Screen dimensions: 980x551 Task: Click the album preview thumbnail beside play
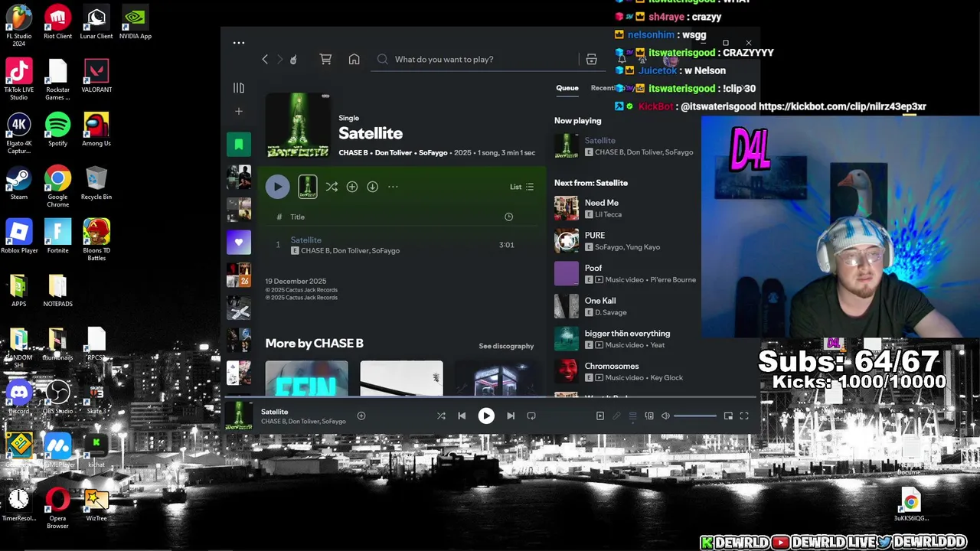point(307,187)
